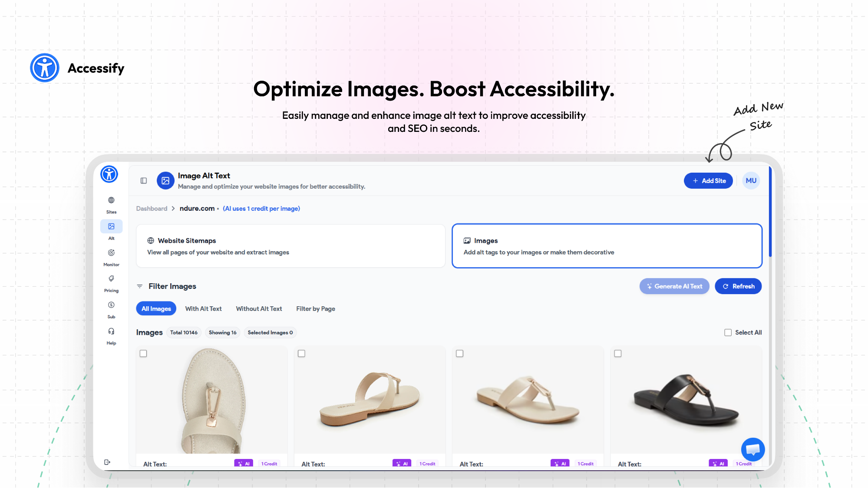Click the Add Site button
Image resolution: width=868 pixels, height=488 pixels.
708,181
